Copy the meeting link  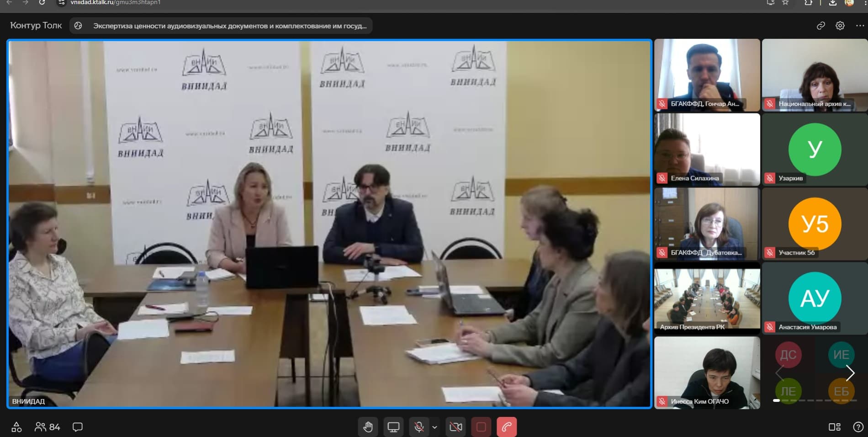[821, 26]
